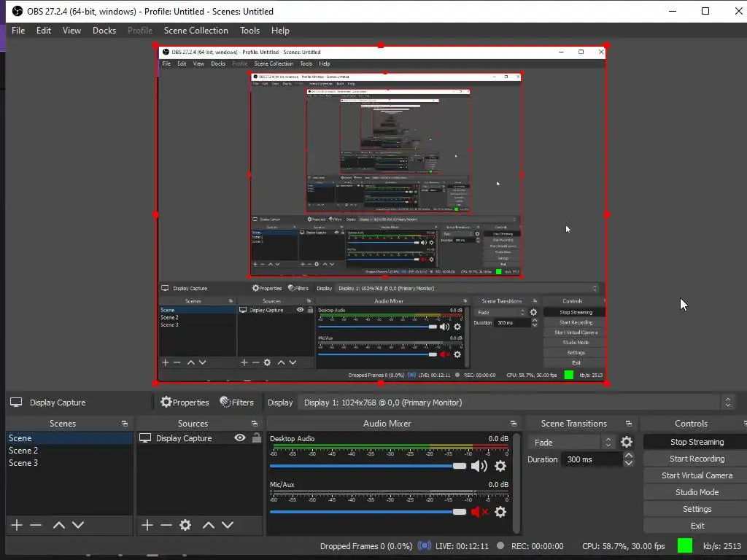
Task: Click the Dropped Frames 0 (0.0%) status text
Action: [x=366, y=546]
